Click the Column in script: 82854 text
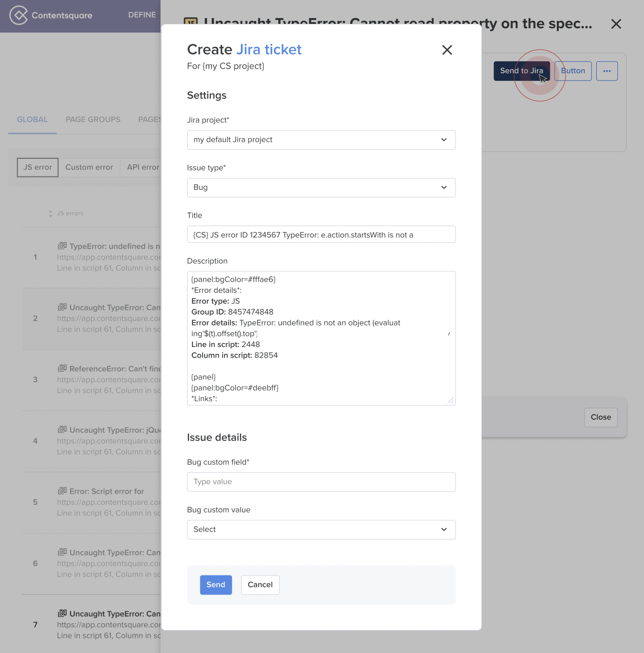Viewport: 644px width, 653px height. pos(234,356)
